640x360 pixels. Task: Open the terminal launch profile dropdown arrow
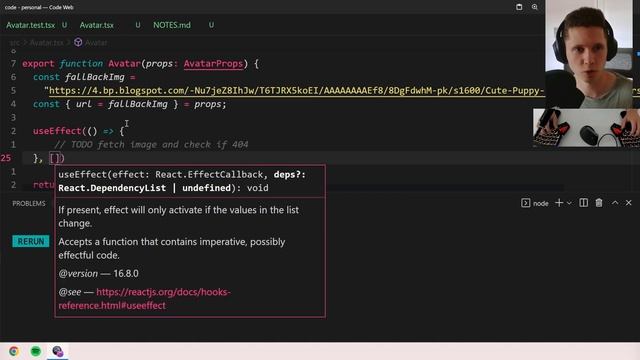coord(569,203)
